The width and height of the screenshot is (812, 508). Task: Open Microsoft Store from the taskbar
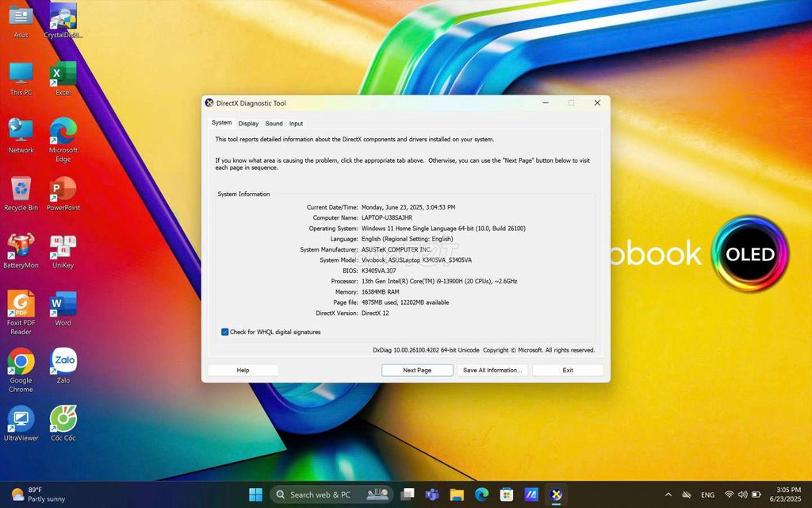tap(507, 495)
